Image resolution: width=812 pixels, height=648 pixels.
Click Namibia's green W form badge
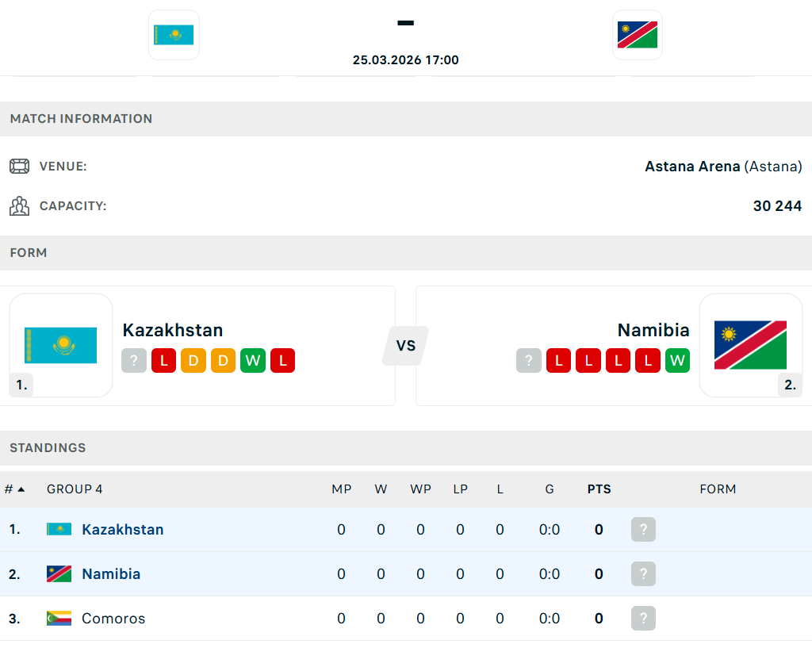point(677,361)
